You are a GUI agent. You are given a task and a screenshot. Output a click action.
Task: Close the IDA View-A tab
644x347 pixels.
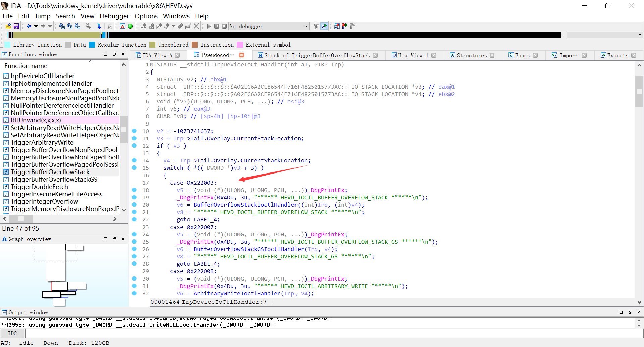click(x=177, y=55)
